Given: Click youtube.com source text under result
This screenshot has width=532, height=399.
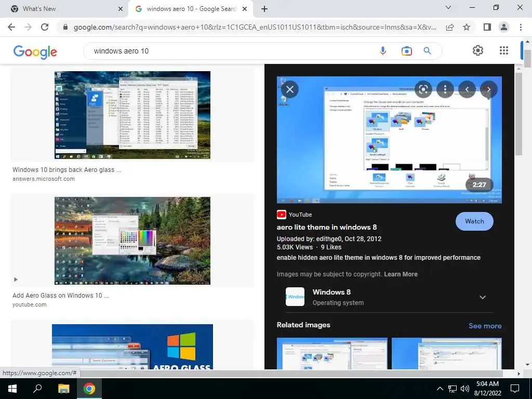Looking at the screenshot, I should pos(30,304).
